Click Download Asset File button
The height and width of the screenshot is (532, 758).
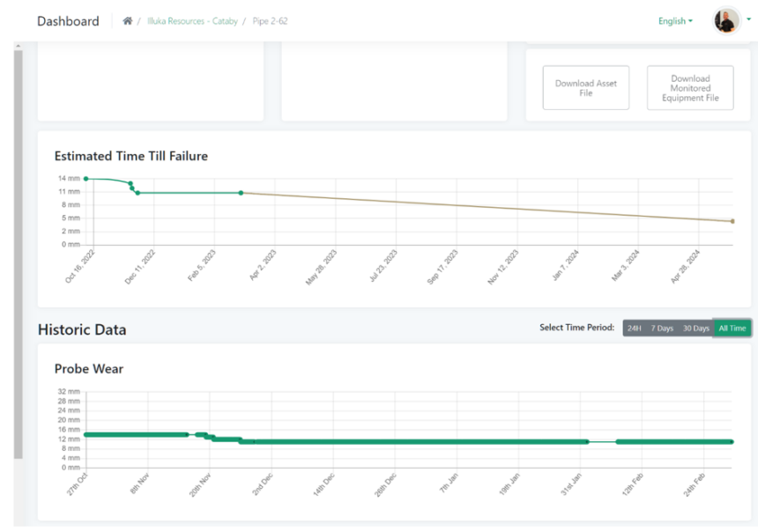(585, 88)
